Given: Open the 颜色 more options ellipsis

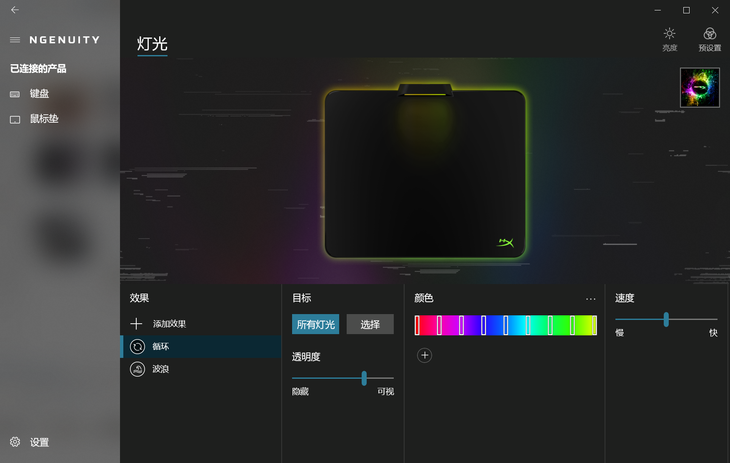Looking at the screenshot, I should [x=590, y=299].
